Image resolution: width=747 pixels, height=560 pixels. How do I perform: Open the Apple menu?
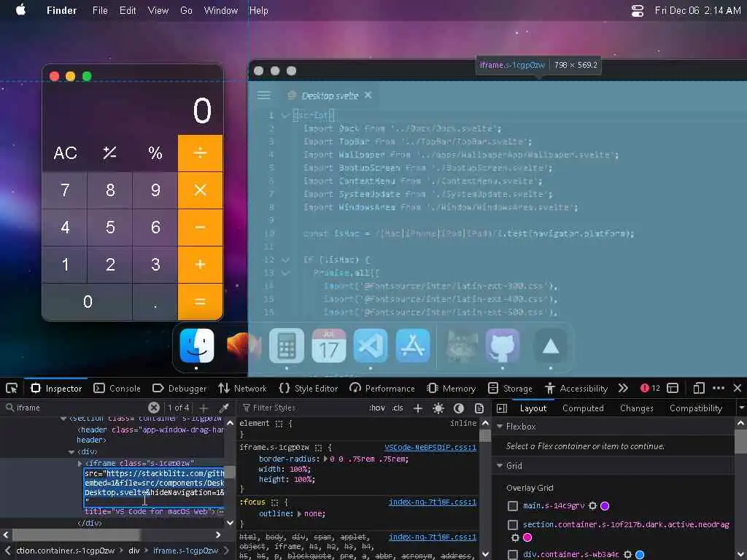21,10
